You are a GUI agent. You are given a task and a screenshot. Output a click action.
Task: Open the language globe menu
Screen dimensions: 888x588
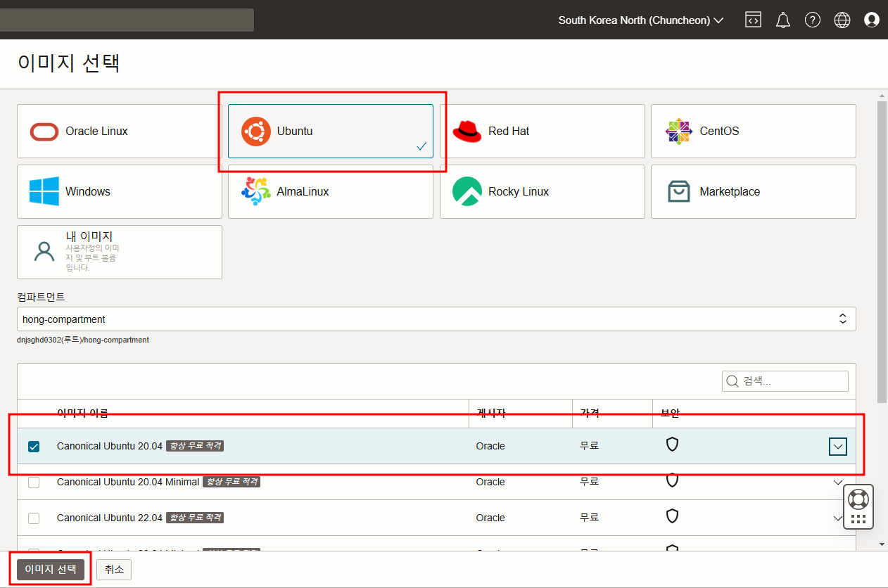pyautogui.click(x=842, y=20)
